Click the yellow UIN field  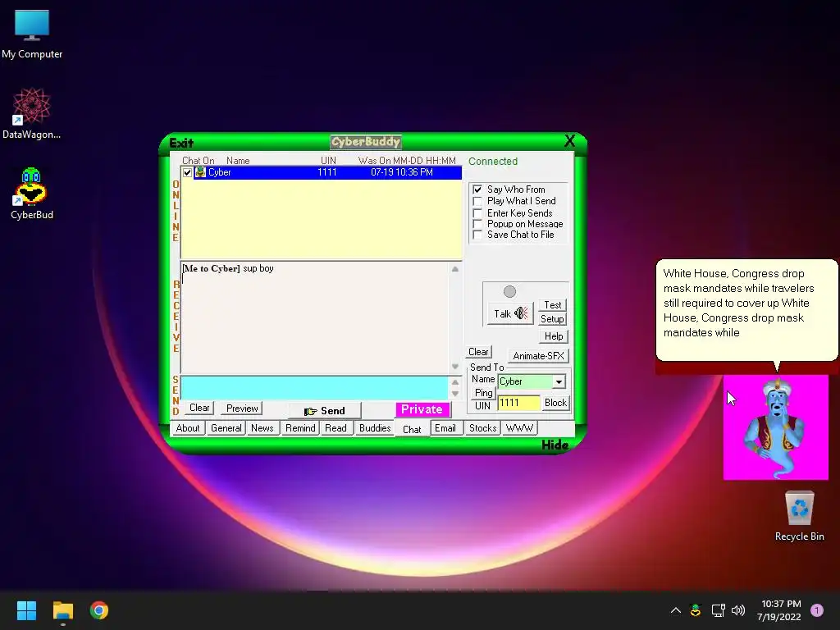tap(518, 403)
